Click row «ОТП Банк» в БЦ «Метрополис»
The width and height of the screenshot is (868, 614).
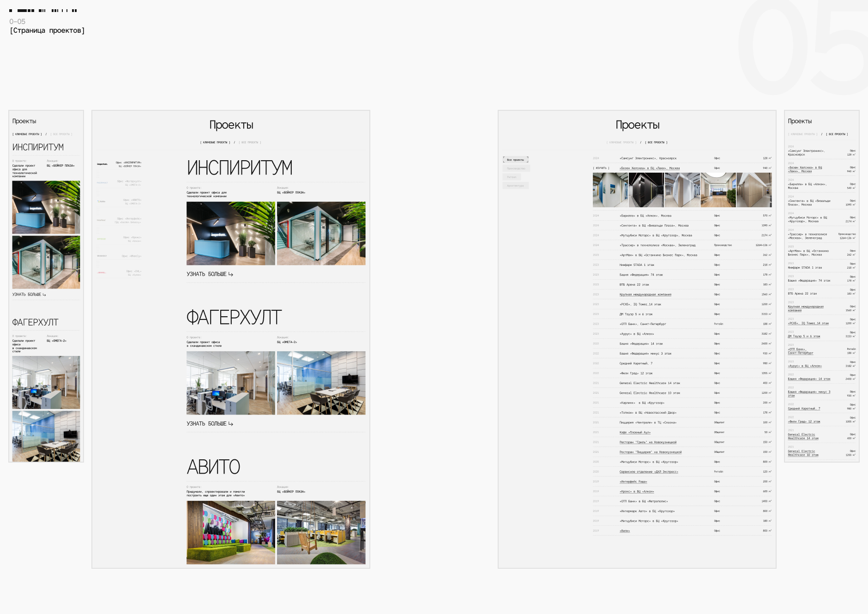[x=682, y=501]
